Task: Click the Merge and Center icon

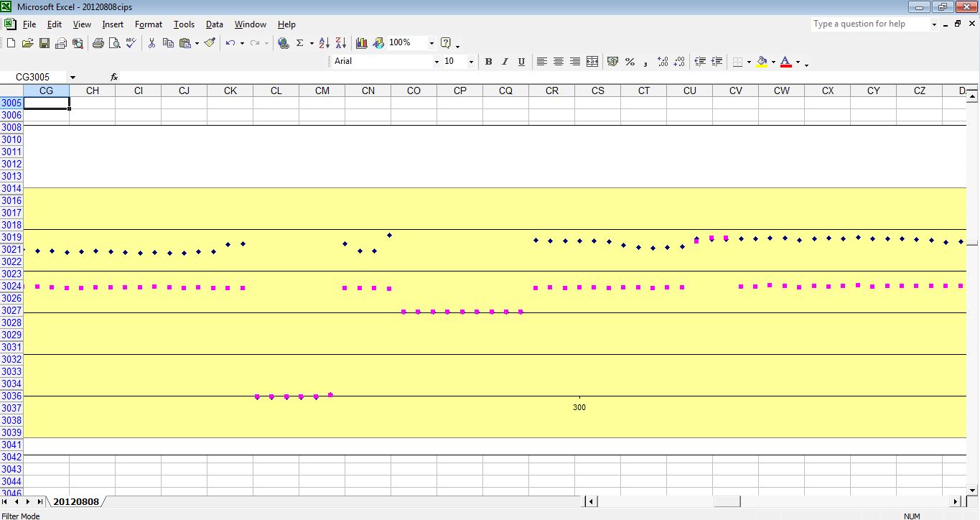Action: tap(592, 62)
